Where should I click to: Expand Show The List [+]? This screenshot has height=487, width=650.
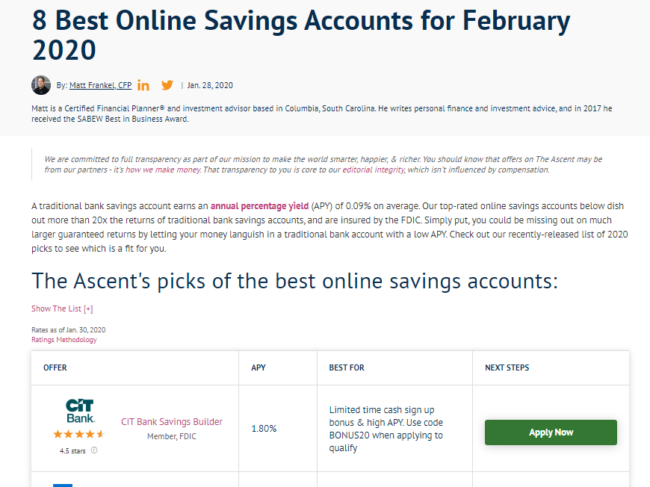click(62, 309)
